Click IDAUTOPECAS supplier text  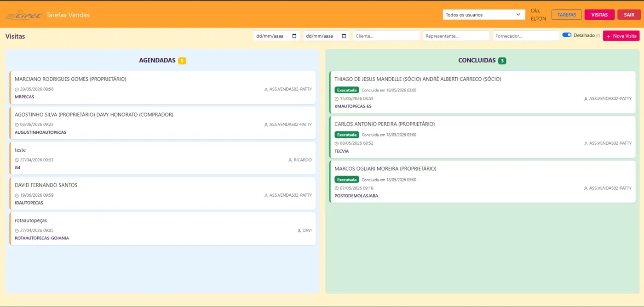point(29,203)
